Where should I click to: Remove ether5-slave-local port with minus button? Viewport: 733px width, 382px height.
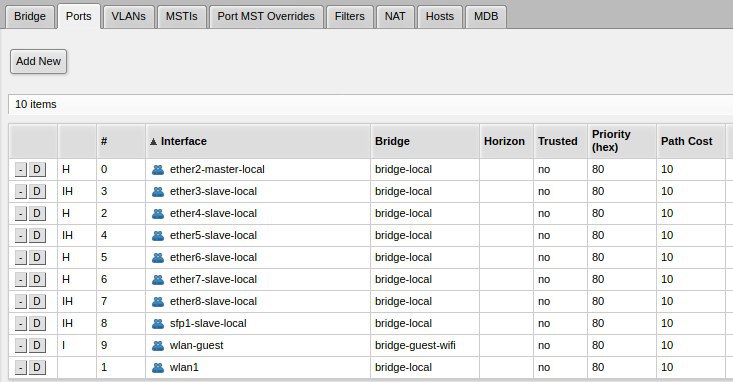pyautogui.click(x=21, y=236)
